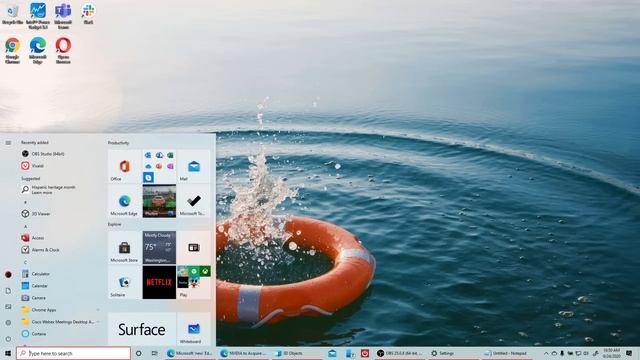Open Documents from Start left rail
This screenshot has width=640, height=360.
click(8, 291)
